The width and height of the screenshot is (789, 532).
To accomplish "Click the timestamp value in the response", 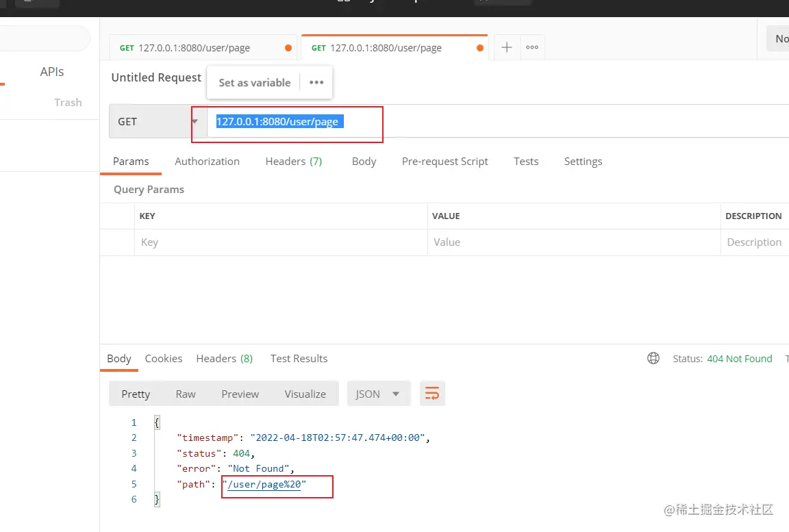I will point(337,438).
